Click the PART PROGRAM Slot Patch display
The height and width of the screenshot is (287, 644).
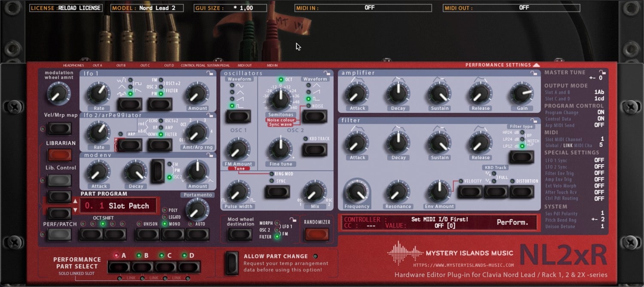tap(119, 205)
